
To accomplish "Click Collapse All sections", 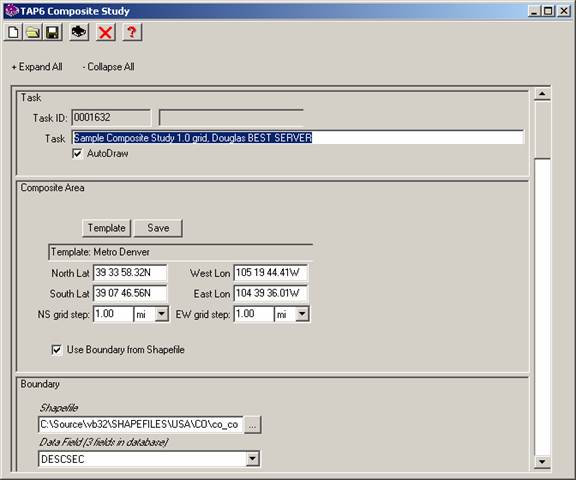I will coord(108,67).
